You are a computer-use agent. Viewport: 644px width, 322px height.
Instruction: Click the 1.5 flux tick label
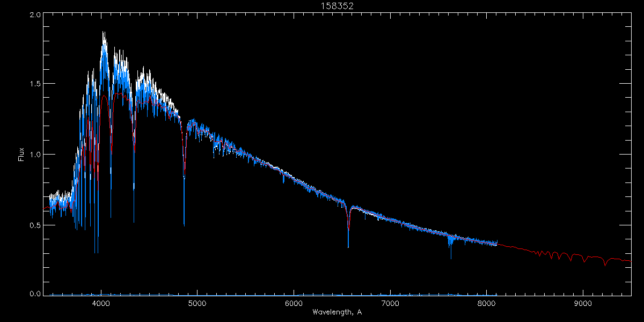pyautogui.click(x=35, y=84)
